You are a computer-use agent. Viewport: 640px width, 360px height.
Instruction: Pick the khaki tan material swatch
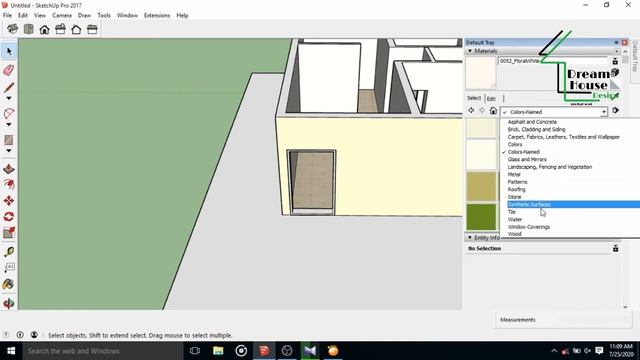[x=481, y=187]
